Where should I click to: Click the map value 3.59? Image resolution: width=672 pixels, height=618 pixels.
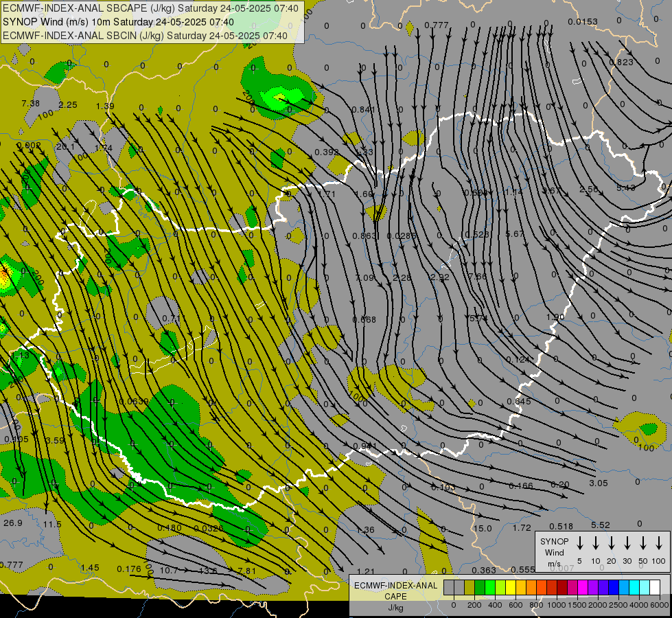[55, 440]
